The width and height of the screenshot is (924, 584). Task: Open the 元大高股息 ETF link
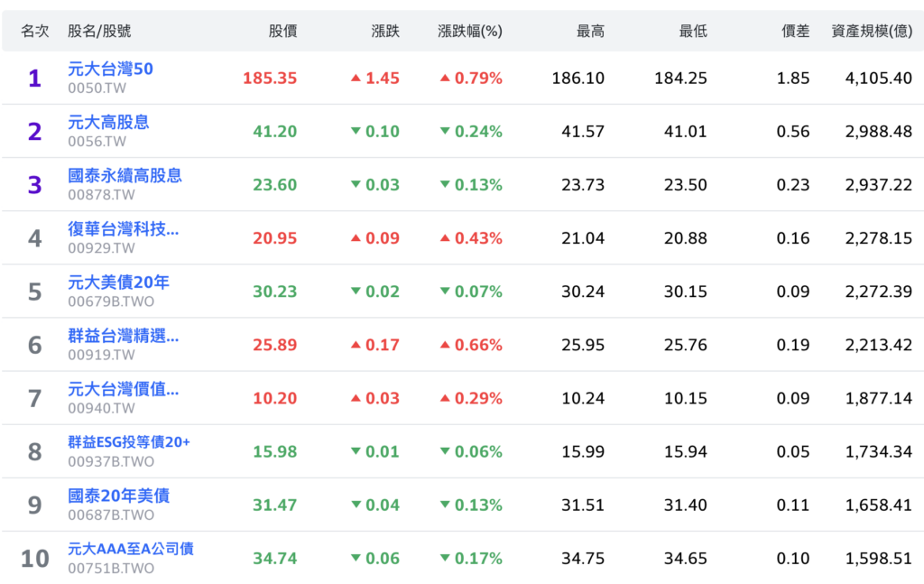coord(108,122)
